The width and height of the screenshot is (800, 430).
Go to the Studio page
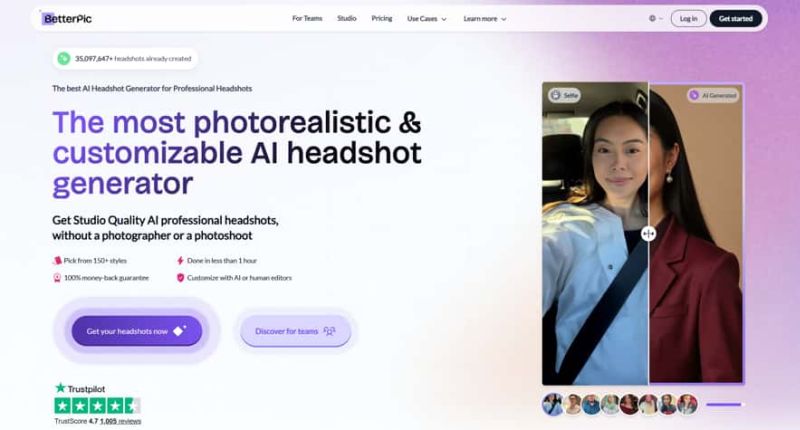347,18
